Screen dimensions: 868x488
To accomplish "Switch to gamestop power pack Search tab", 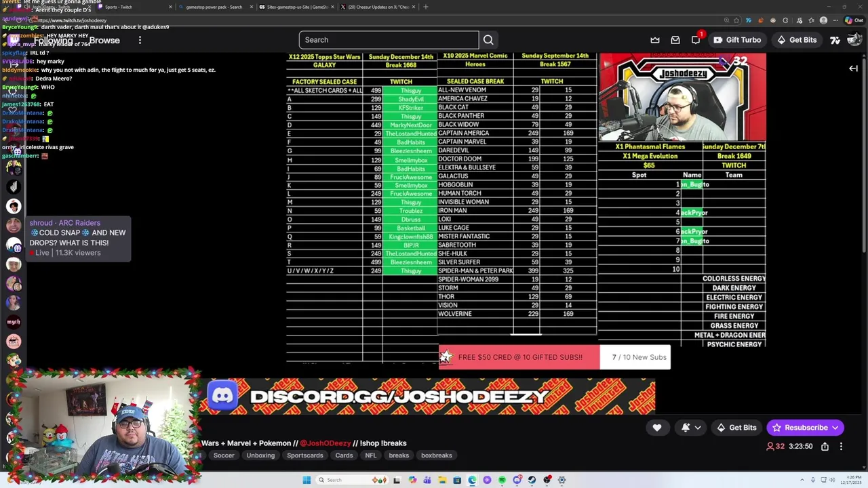I will [x=214, y=7].
